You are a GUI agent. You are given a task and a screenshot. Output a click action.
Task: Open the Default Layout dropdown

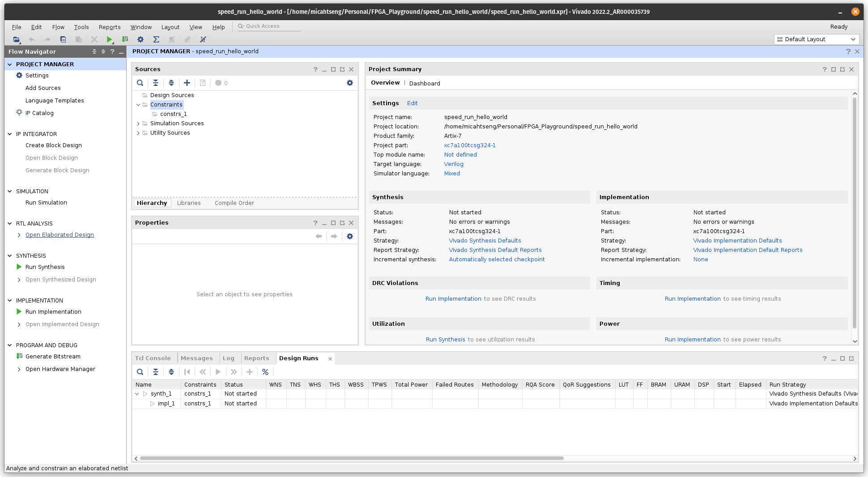[816, 39]
